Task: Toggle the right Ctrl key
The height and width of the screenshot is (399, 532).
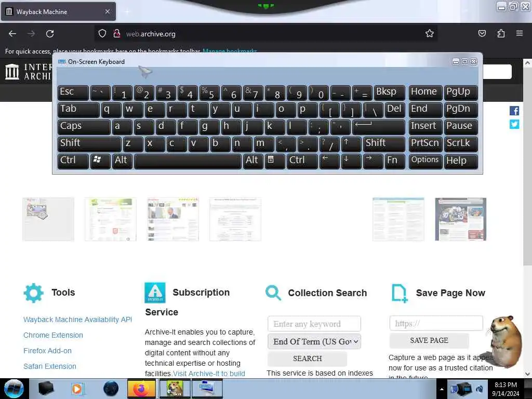Action: click(x=302, y=161)
